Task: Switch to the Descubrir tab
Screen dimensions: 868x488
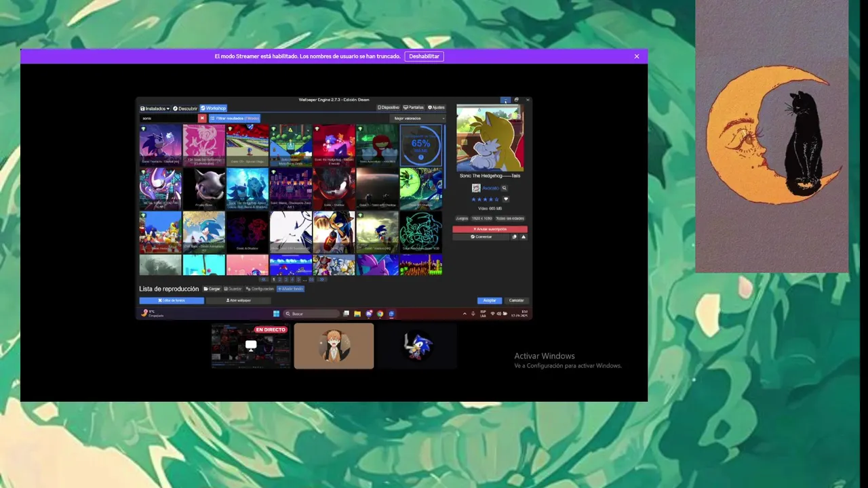Action: pyautogui.click(x=185, y=108)
